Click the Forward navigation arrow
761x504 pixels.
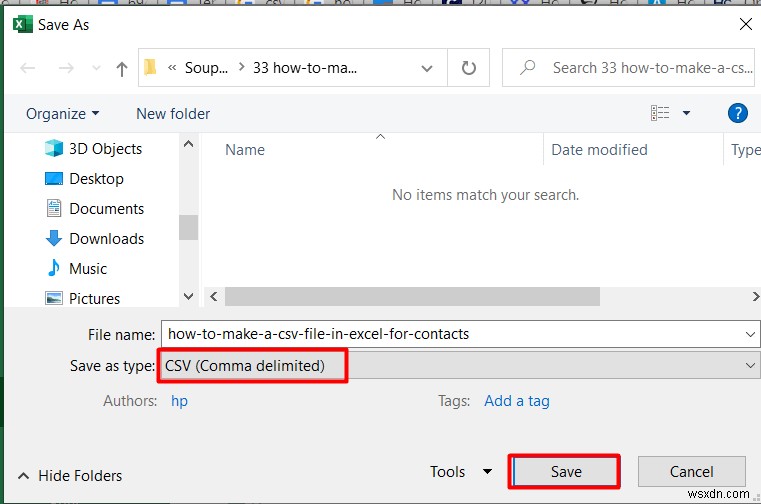pyautogui.click(x=66, y=68)
